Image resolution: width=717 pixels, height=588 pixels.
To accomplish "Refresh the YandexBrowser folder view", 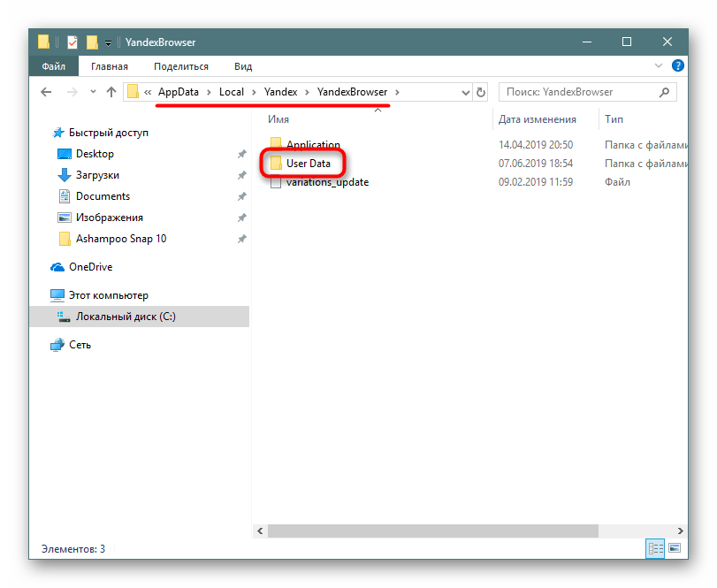I will [x=481, y=92].
